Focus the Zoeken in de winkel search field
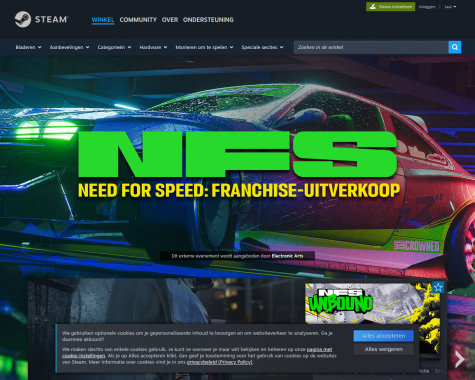Image resolution: width=475 pixels, height=380 pixels. [x=371, y=47]
